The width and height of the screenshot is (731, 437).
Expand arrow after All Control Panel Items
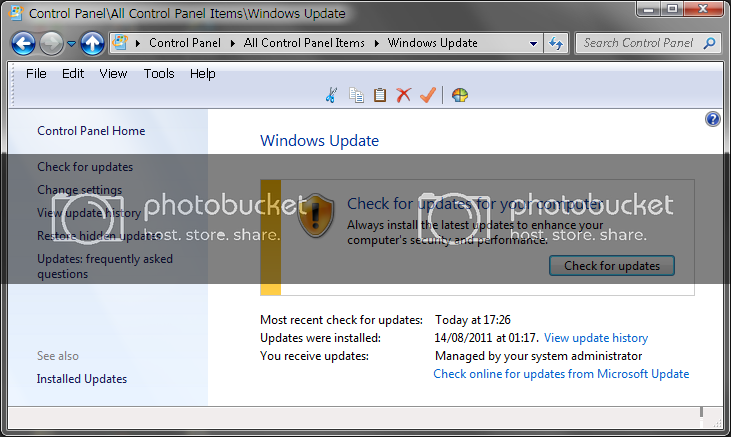tap(377, 43)
